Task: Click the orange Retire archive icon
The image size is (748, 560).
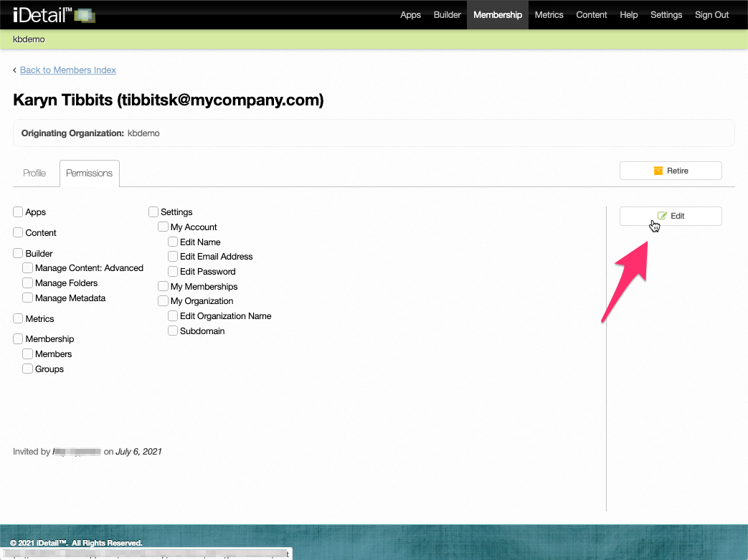Action: click(x=658, y=171)
